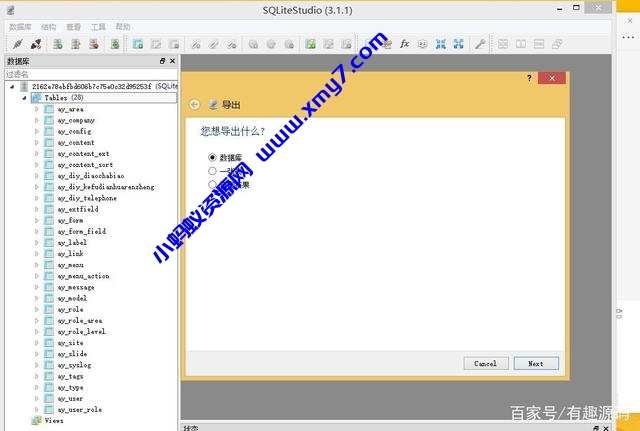Open the 工具 menu
Image resolution: width=640 pixels, height=431 pixels.
[98, 27]
